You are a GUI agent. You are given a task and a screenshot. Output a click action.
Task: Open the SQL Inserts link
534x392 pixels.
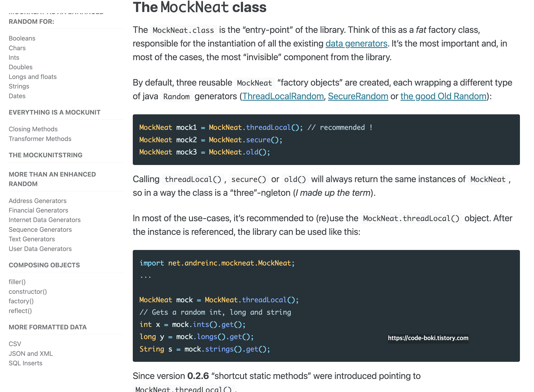(25, 363)
